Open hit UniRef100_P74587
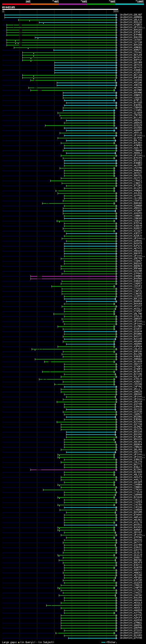 click(x=131, y=312)
